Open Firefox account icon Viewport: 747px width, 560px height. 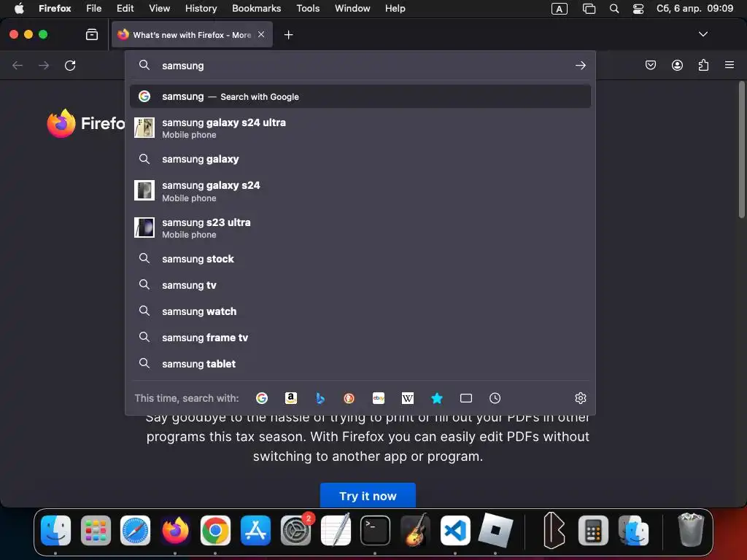(x=677, y=65)
